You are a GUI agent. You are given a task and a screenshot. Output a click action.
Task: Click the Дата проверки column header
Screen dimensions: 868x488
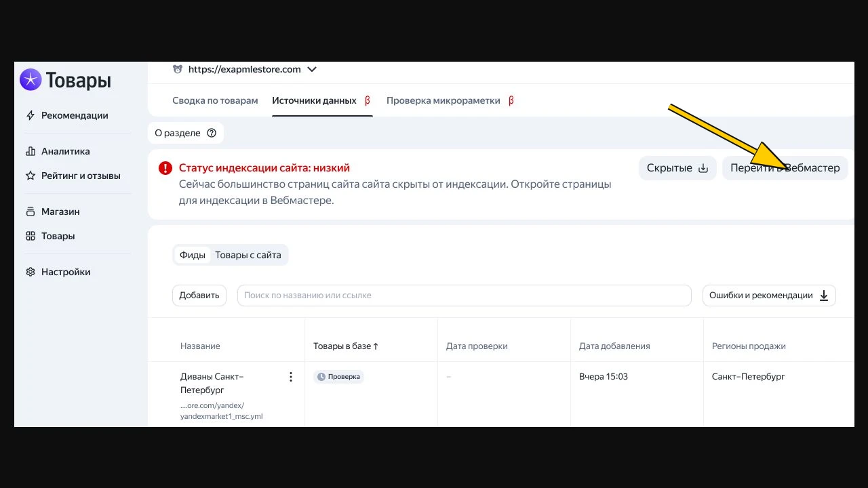(477, 346)
